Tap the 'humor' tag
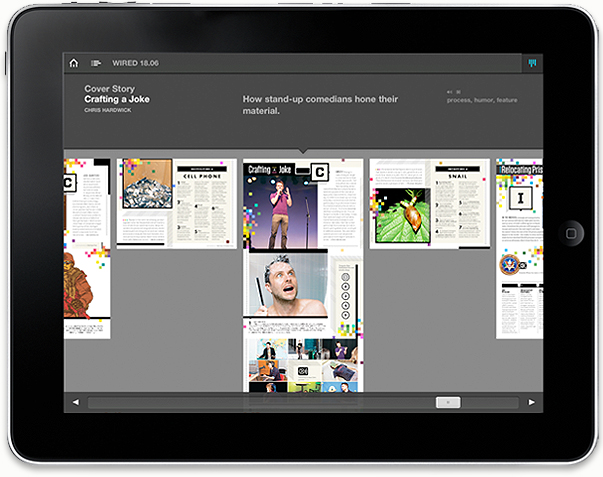 click(x=483, y=100)
